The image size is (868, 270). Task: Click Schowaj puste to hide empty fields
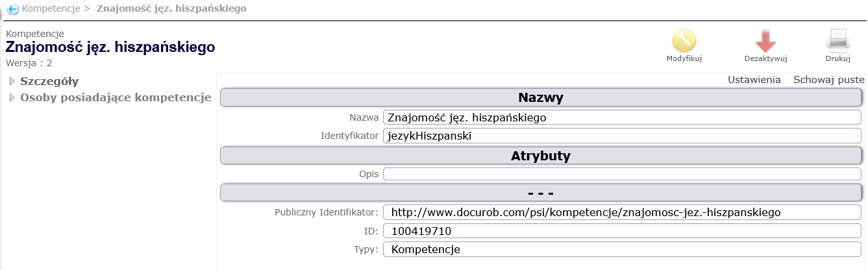point(828,80)
